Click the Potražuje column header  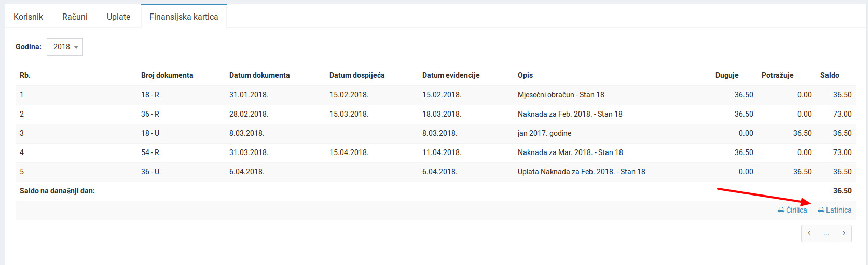pos(777,75)
